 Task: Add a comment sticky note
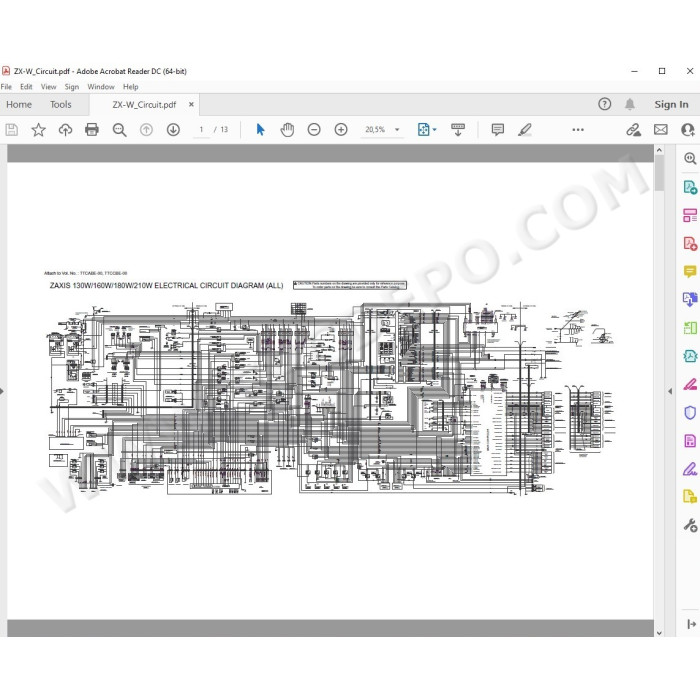(498, 130)
